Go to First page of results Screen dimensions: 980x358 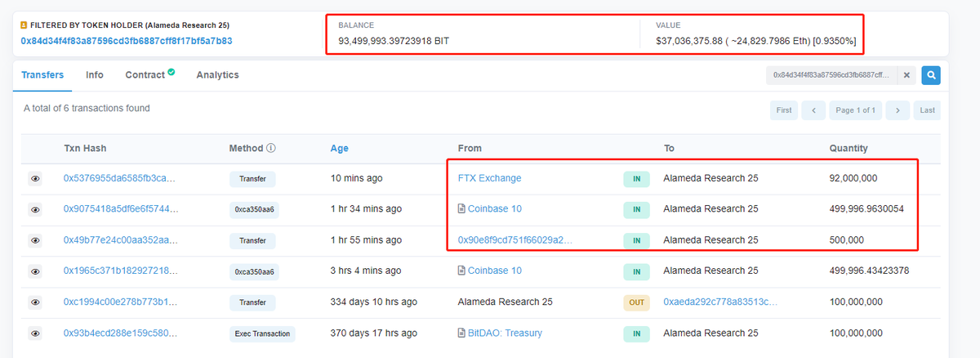[x=784, y=110]
